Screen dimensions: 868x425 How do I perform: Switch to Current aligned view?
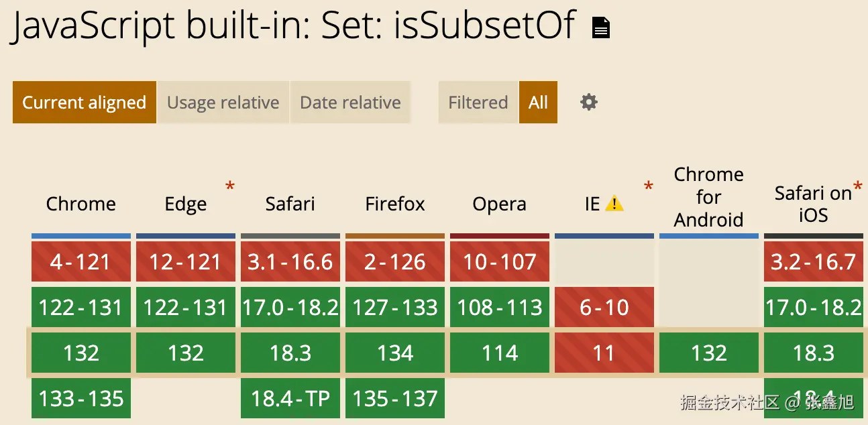[x=85, y=103]
